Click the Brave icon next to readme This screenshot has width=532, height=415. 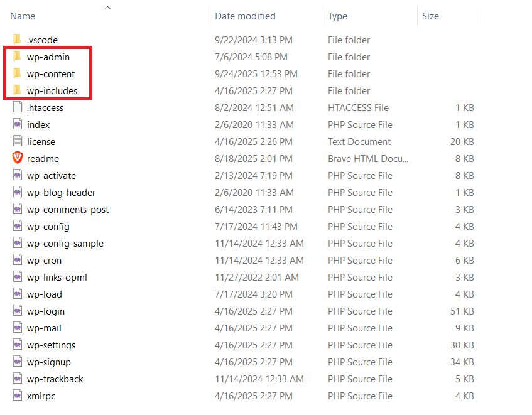point(17,159)
